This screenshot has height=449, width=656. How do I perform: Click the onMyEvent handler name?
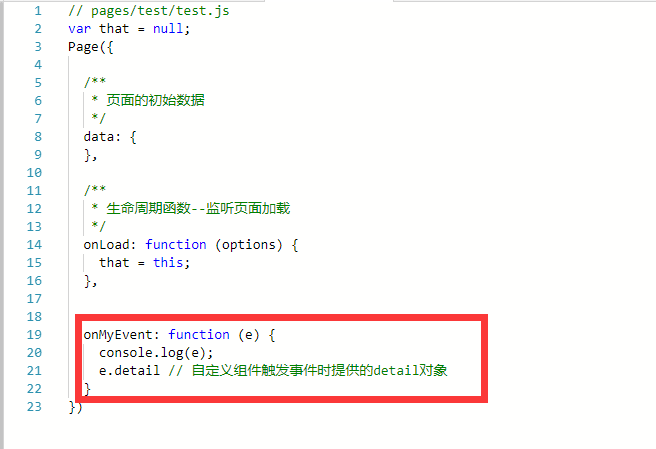point(118,335)
